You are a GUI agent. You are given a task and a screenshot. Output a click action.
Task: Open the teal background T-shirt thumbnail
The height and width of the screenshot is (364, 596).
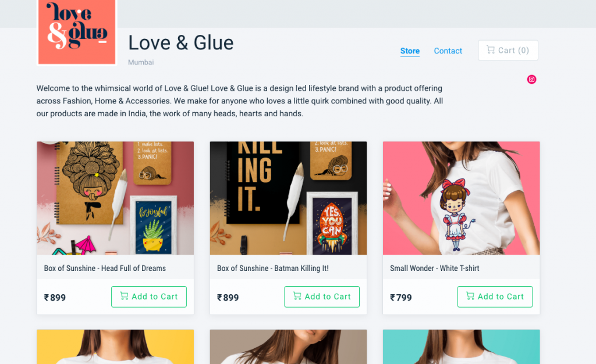461,347
